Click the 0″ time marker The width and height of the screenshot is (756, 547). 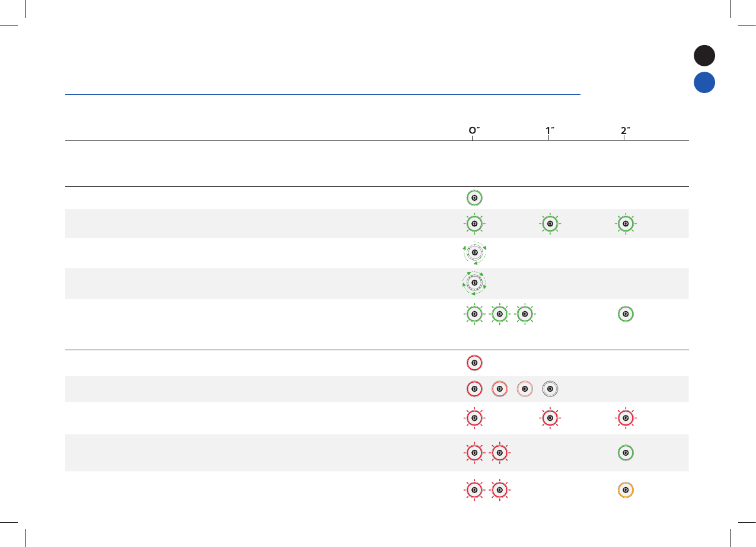tap(471, 131)
